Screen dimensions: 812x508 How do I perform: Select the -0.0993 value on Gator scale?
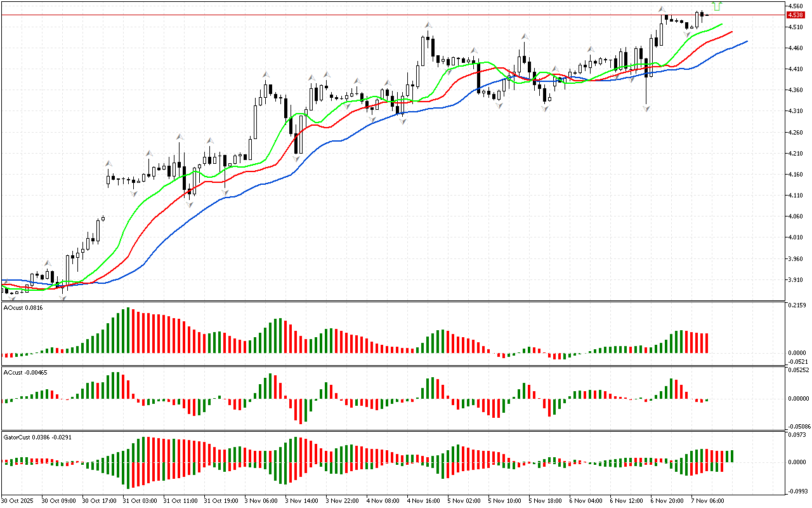796,491
